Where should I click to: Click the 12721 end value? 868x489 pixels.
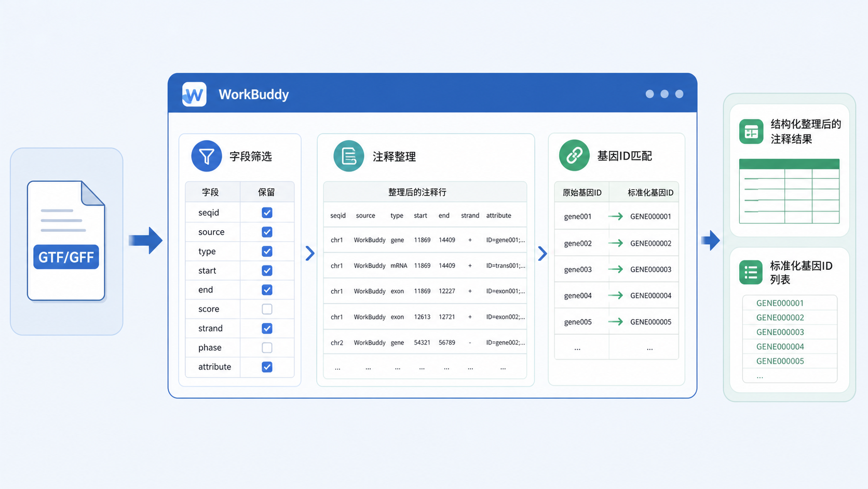point(447,317)
